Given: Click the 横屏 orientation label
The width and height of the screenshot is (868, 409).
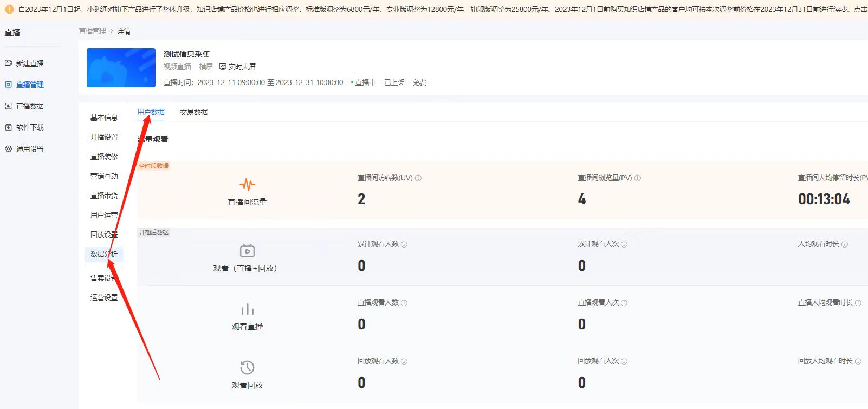Looking at the screenshot, I should [x=206, y=67].
